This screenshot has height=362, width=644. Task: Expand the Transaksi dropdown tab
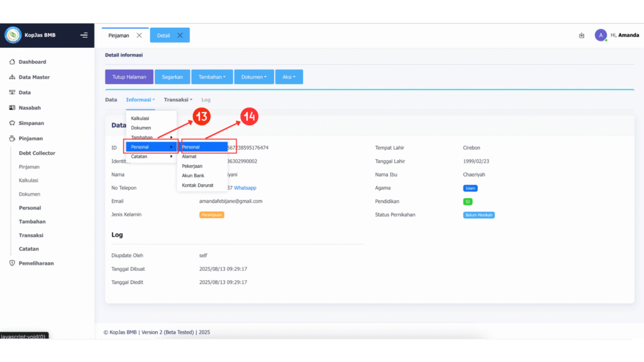tap(178, 99)
